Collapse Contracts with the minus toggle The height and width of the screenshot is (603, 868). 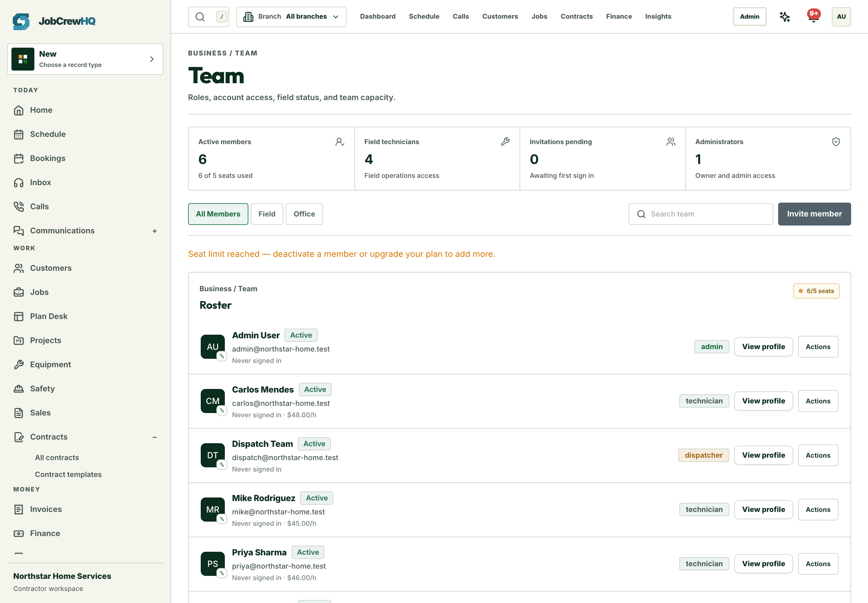[x=155, y=437]
